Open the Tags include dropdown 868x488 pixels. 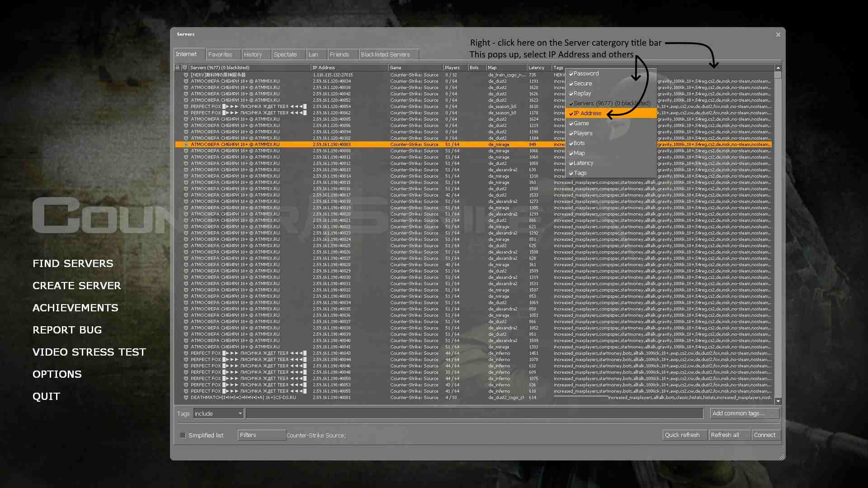pyautogui.click(x=219, y=413)
